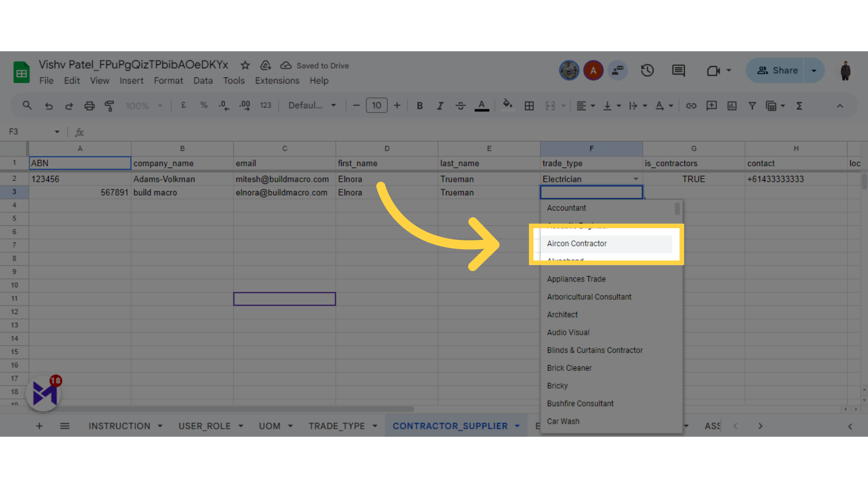This screenshot has height=488, width=868.
Task: Click the text color icon
Action: (481, 106)
